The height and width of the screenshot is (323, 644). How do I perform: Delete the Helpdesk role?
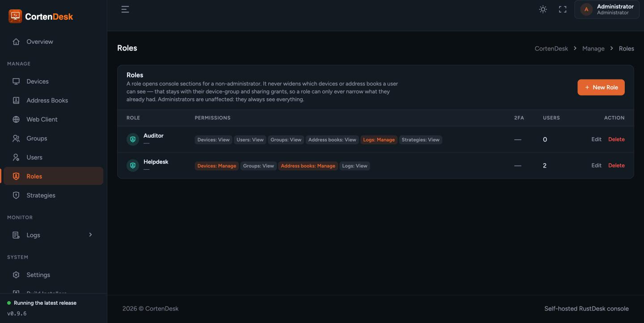[616, 165]
